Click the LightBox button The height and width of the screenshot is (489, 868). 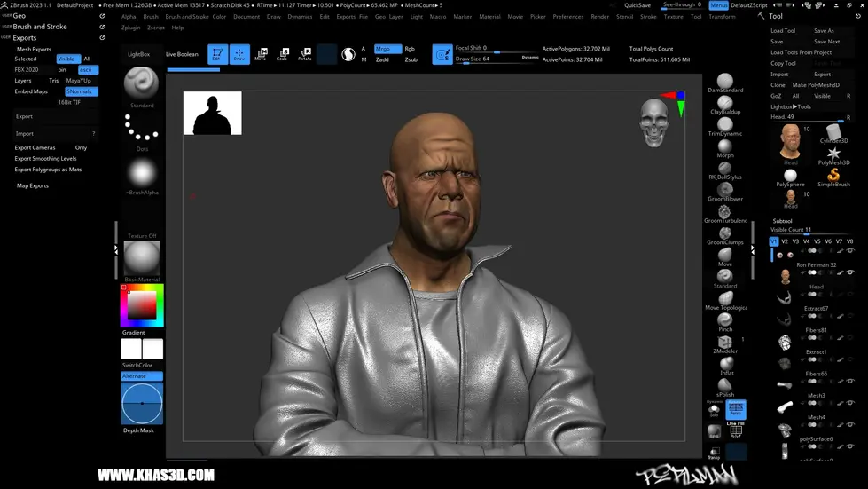coord(138,54)
